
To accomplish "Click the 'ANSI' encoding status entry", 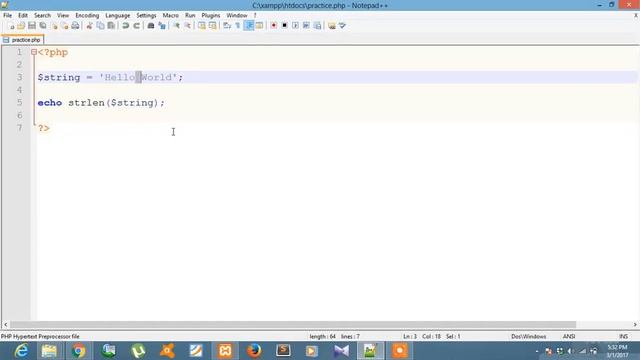I will (x=569, y=336).
